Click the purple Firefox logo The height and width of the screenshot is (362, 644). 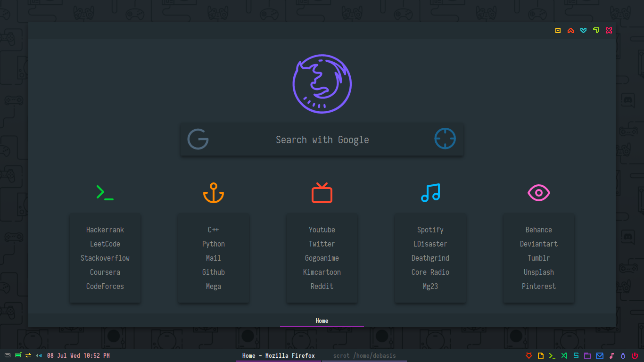(322, 84)
